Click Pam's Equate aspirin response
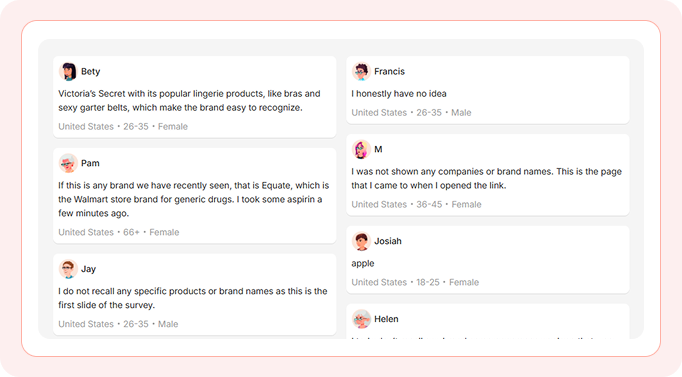 pos(194,199)
